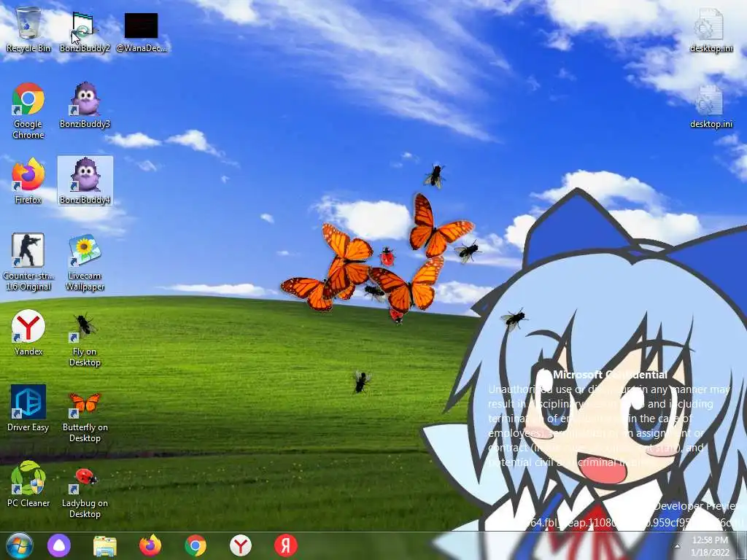747x560 pixels.
Task: Open the taskbar clock showing 12:58 PM
Action: (710, 545)
